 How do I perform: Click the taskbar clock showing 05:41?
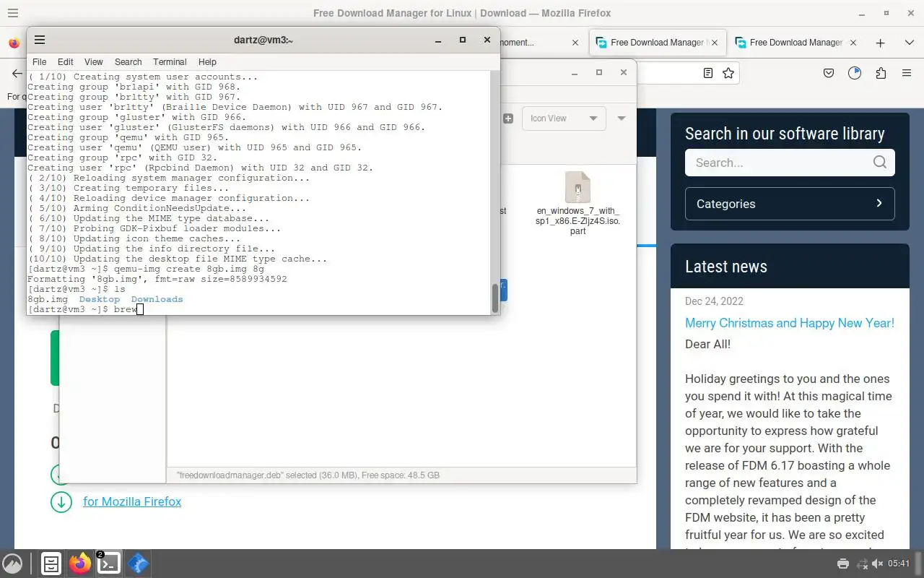pyautogui.click(x=899, y=564)
